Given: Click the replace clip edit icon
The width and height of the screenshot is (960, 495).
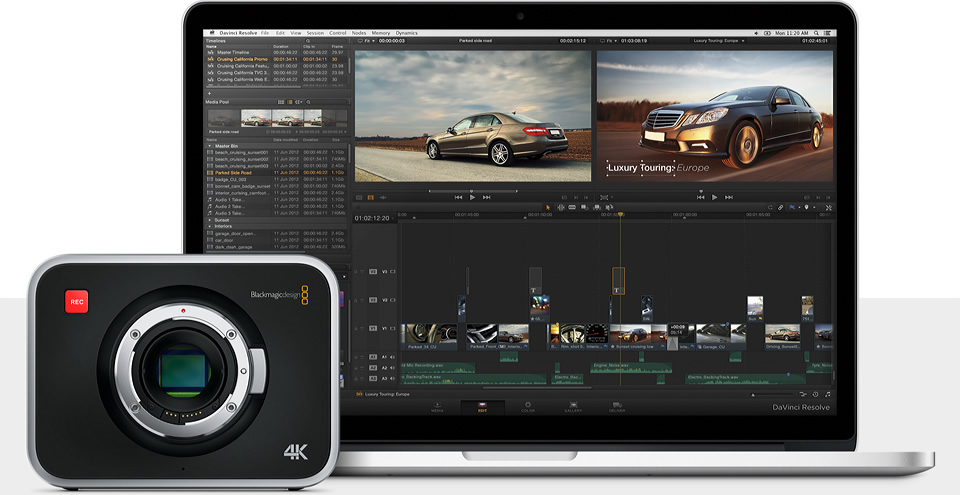Looking at the screenshot, I should [609, 208].
